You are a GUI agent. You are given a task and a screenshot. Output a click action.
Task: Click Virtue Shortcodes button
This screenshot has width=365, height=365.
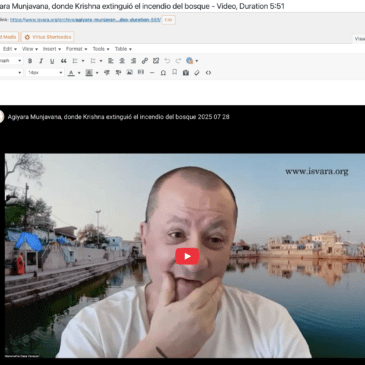coord(48,37)
